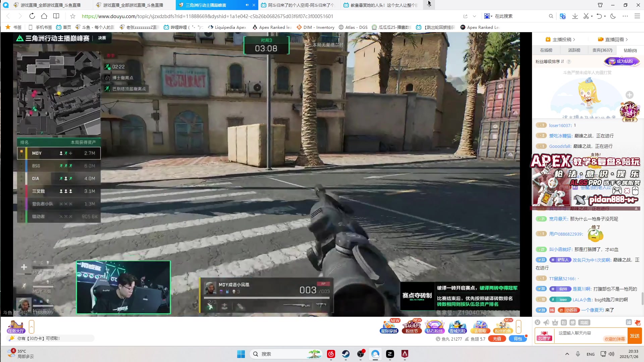Open the page translate tool

563,16
